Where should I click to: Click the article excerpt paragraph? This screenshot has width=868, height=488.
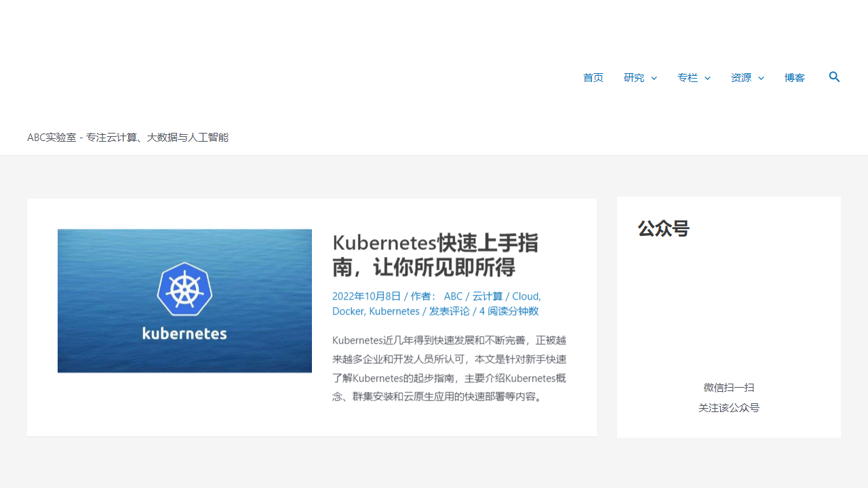tap(449, 368)
